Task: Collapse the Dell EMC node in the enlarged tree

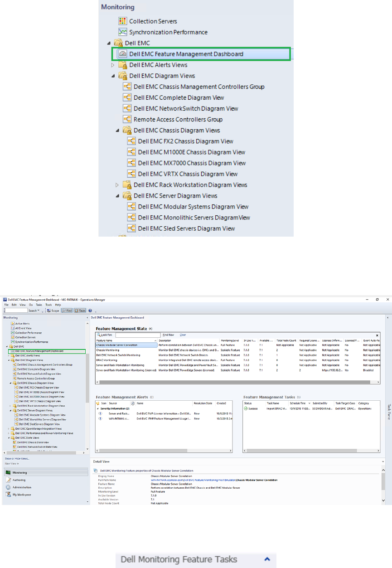Action: pyautogui.click(x=109, y=43)
